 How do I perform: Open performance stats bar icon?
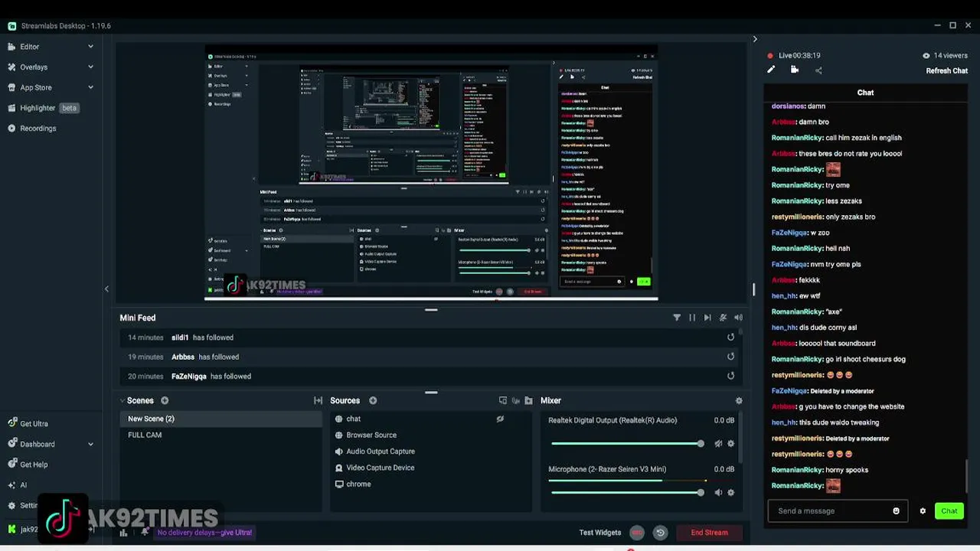(x=123, y=533)
